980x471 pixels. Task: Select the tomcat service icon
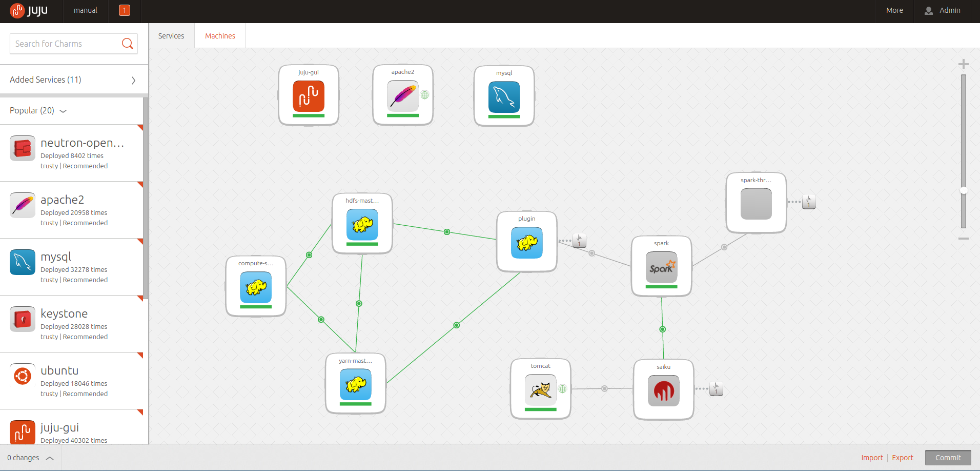(x=541, y=389)
